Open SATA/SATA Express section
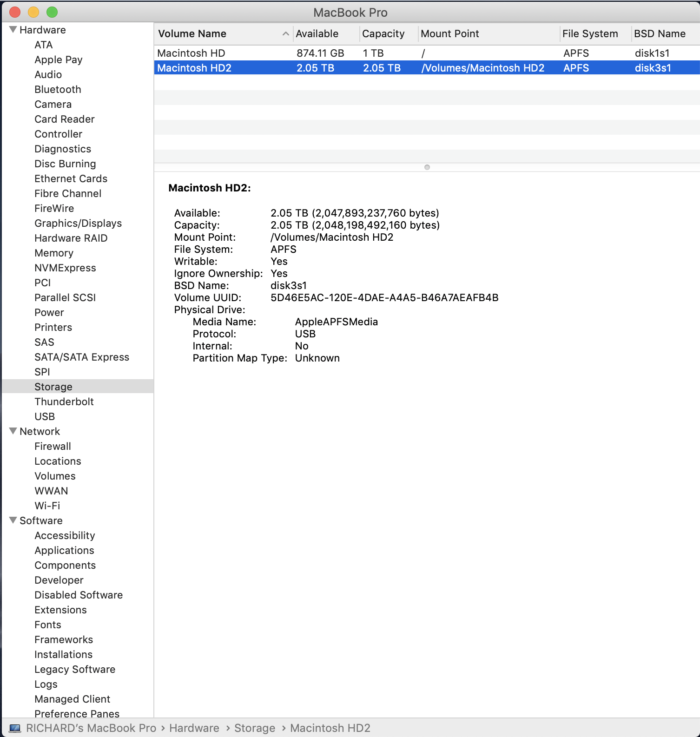Image resolution: width=700 pixels, height=737 pixels. (x=82, y=357)
